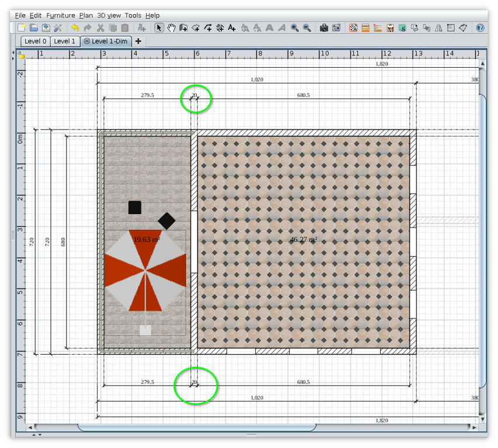
Task: Click the 46.27 m² room area label
Action: (x=304, y=239)
